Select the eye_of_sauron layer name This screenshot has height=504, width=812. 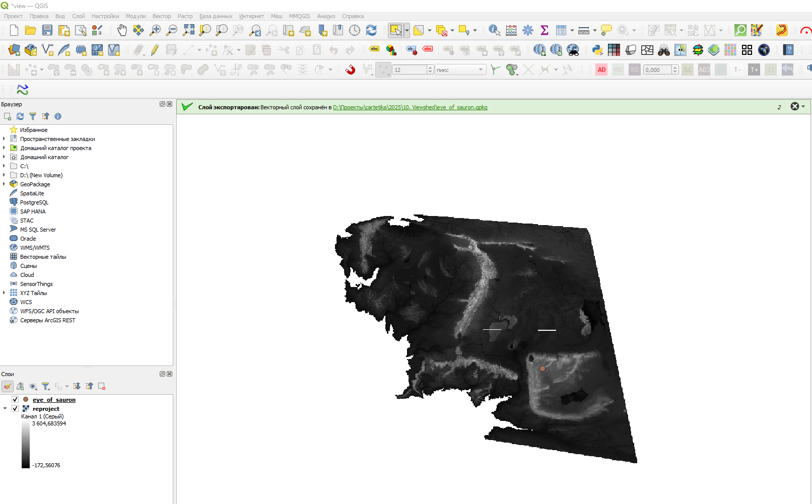[x=54, y=400]
